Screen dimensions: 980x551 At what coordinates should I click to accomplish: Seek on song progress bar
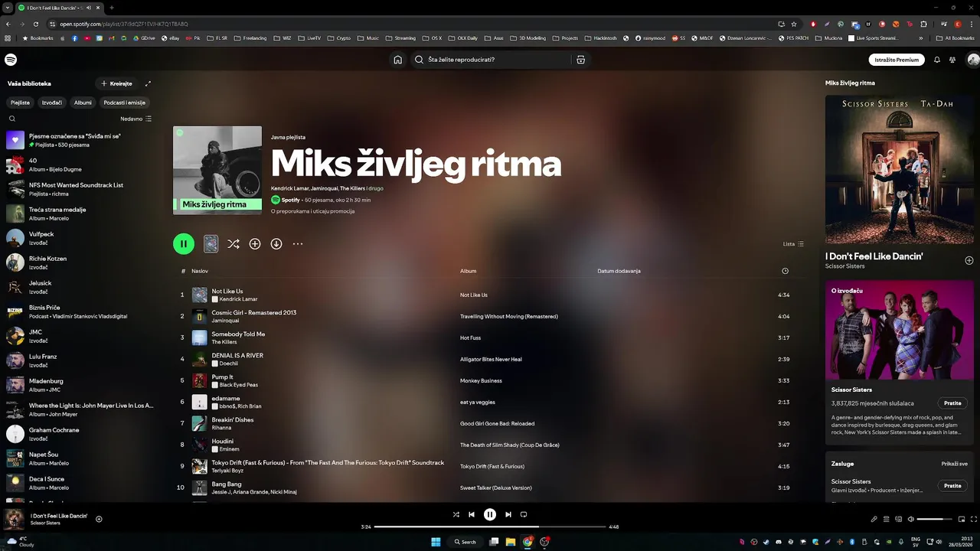[x=490, y=527]
